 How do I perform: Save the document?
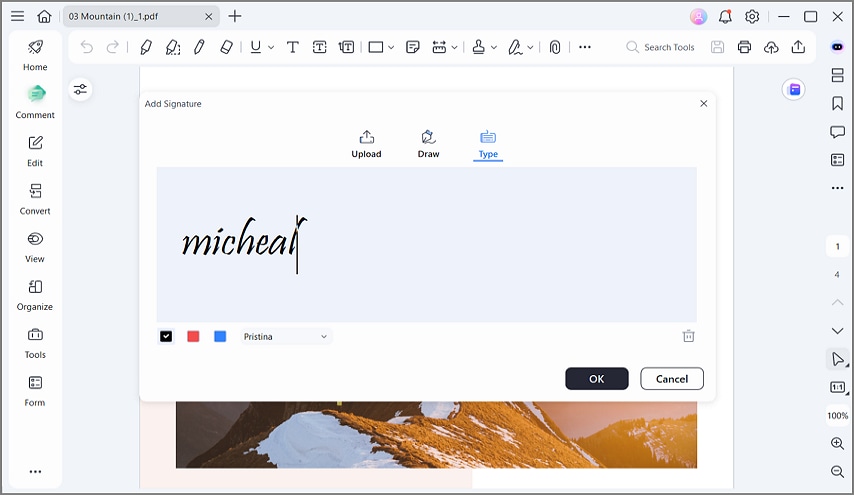click(x=718, y=47)
